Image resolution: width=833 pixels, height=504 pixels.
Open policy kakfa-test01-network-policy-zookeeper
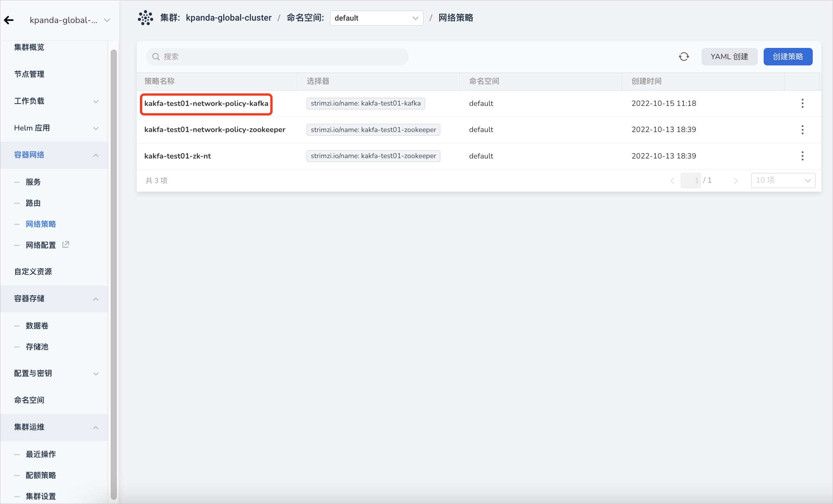point(215,130)
